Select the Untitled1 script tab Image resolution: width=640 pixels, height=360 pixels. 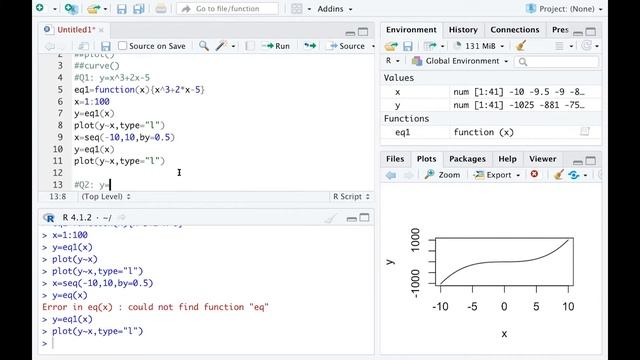76,30
